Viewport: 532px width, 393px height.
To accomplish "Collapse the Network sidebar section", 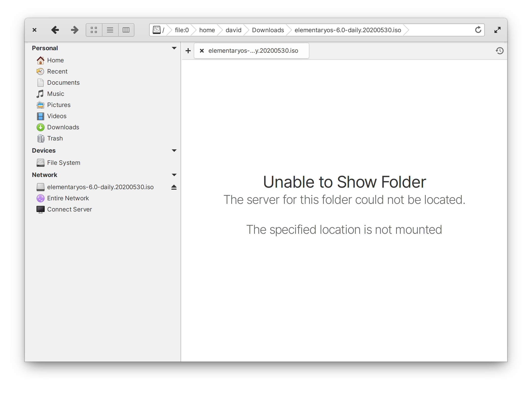I will [174, 175].
